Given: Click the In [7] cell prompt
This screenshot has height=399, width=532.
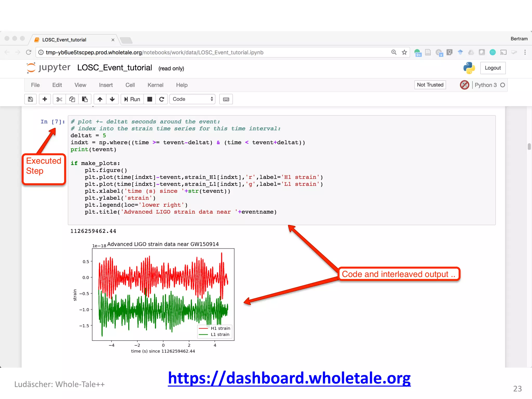Looking at the screenshot, I should click(x=53, y=122).
